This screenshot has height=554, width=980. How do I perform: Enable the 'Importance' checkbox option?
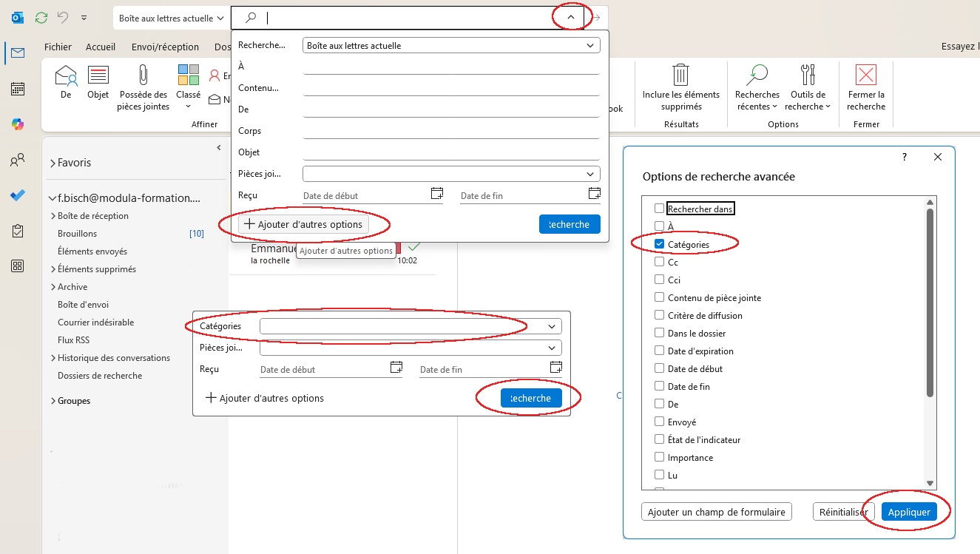point(659,457)
